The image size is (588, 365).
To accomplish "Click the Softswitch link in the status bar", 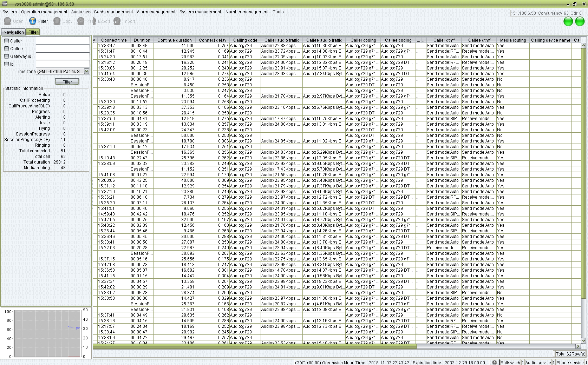I will point(510,363).
